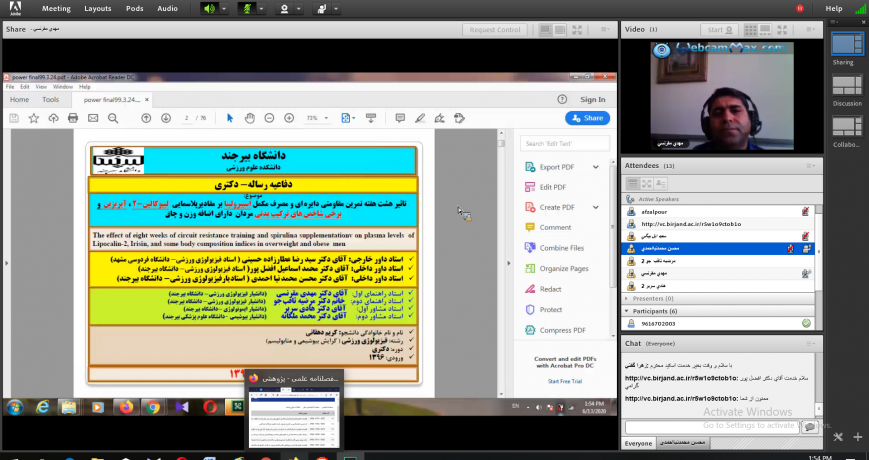The width and height of the screenshot is (869, 460).
Task: Open the Pods menu
Action: (133, 8)
